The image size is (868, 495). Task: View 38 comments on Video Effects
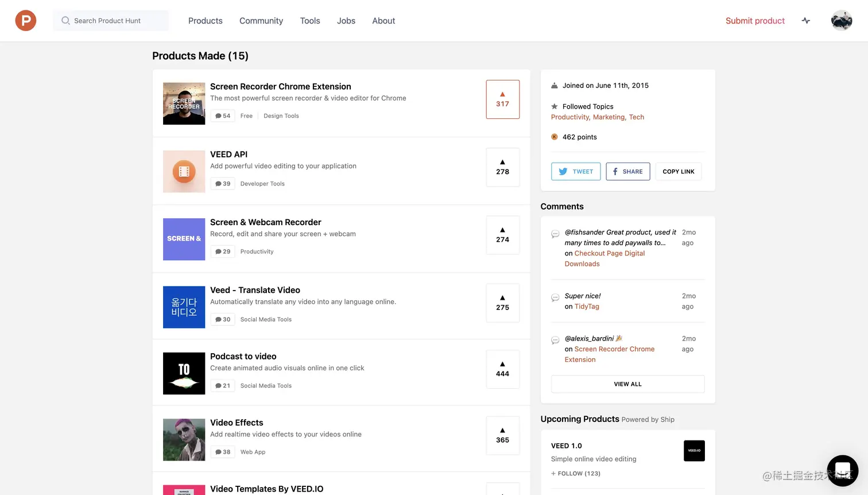coord(223,452)
